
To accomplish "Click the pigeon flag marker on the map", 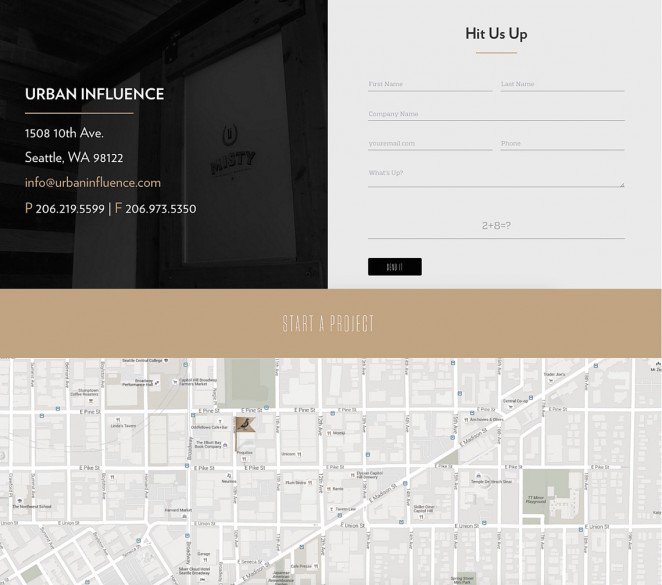I will (x=245, y=425).
